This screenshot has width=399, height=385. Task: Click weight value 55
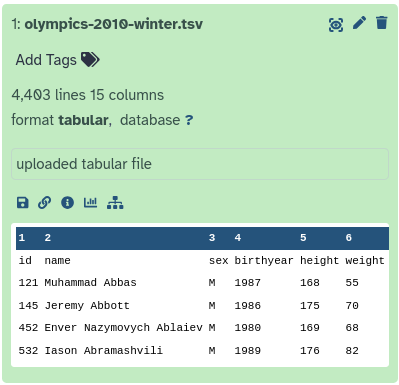click(352, 283)
